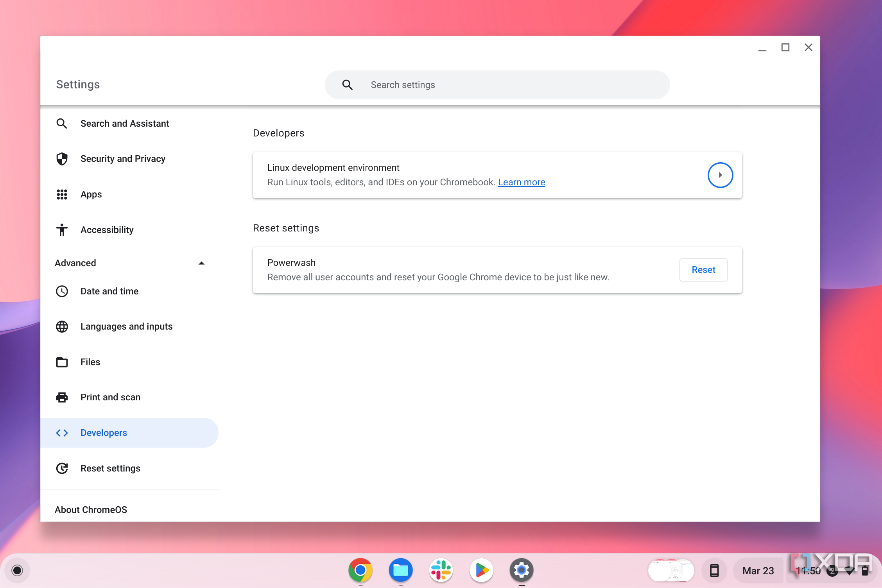This screenshot has width=882, height=588.
Task: Collapse the Advanced section
Action: point(203,263)
